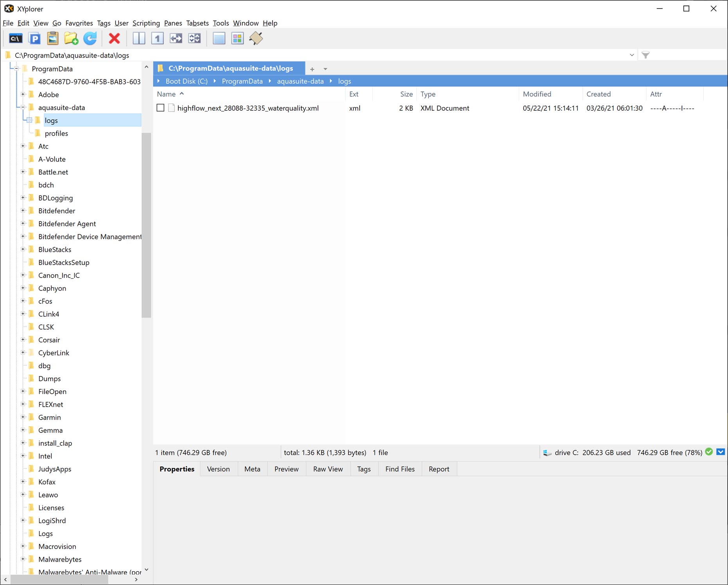
Task: Switch to the Meta info tab
Action: (252, 469)
